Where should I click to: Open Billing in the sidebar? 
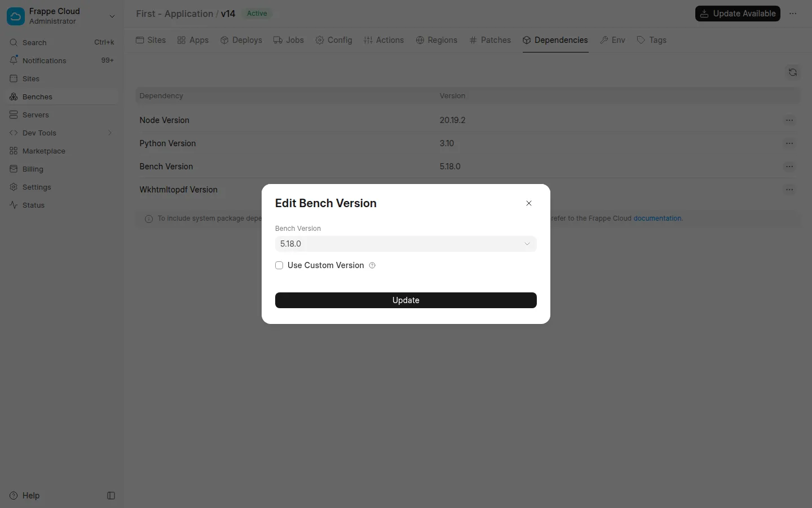[x=62, y=169]
